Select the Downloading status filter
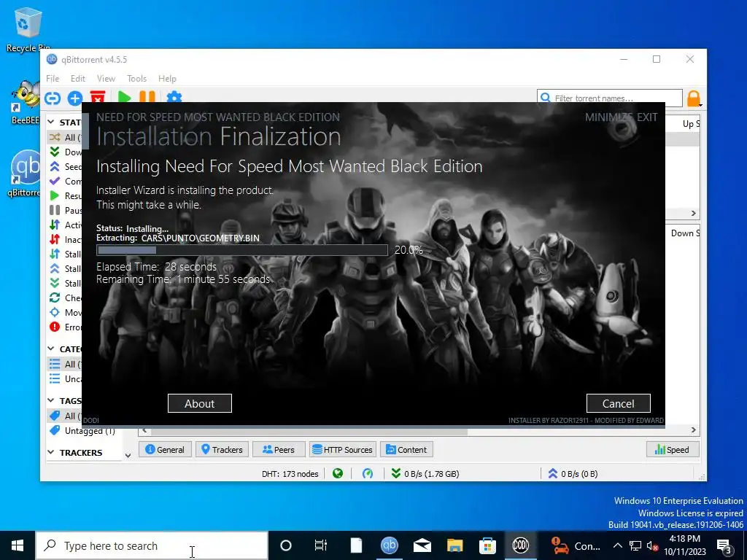The image size is (747, 560). coord(65,152)
